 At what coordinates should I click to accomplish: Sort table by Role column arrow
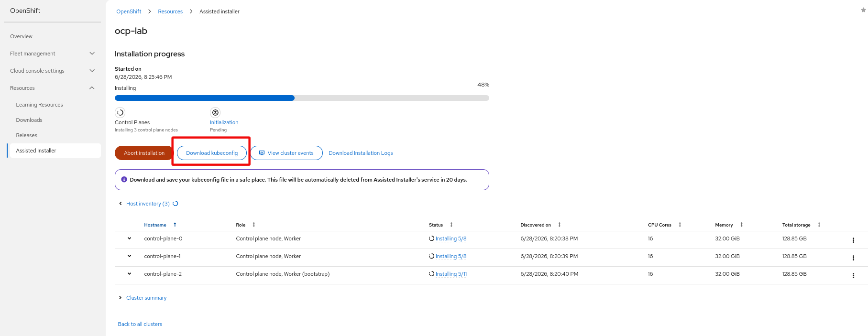tap(254, 225)
